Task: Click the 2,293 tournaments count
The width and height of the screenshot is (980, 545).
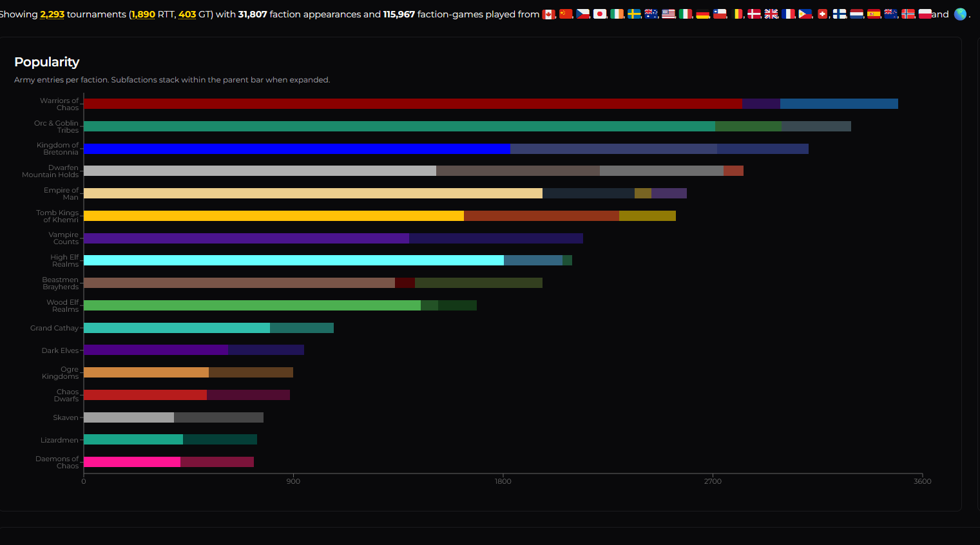Action: coord(52,14)
